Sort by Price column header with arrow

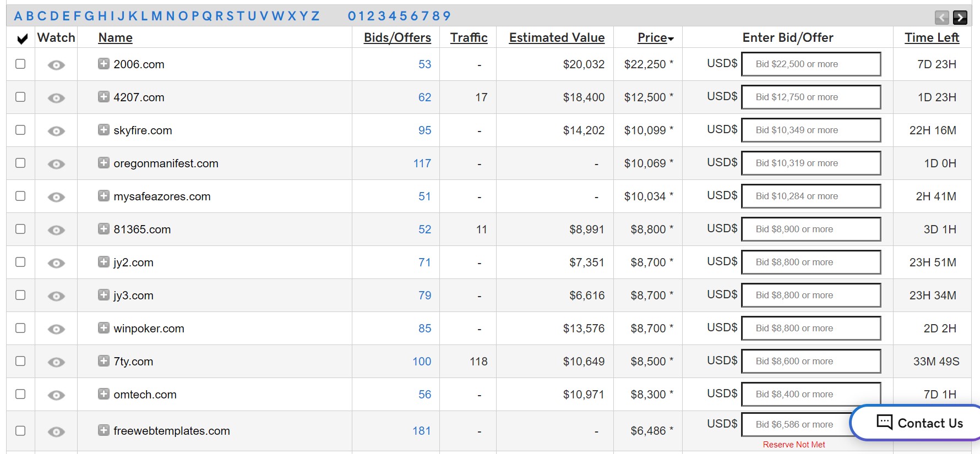pos(655,37)
